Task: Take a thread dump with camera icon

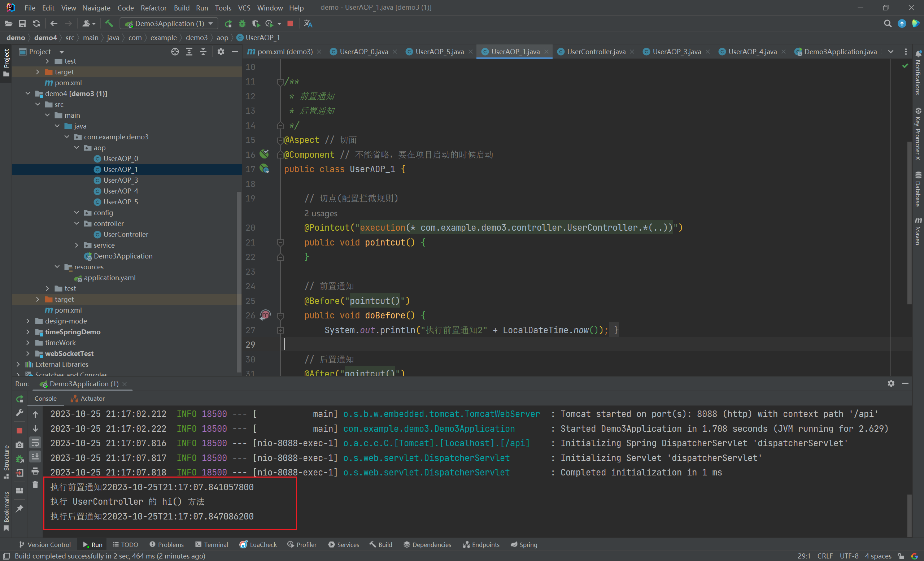Action: pyautogui.click(x=20, y=445)
